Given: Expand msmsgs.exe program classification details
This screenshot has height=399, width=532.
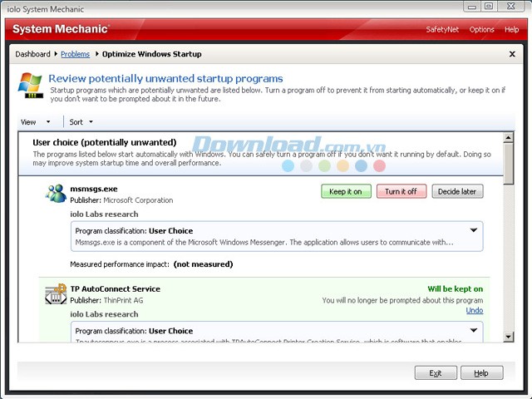Looking at the screenshot, I should 474,230.
